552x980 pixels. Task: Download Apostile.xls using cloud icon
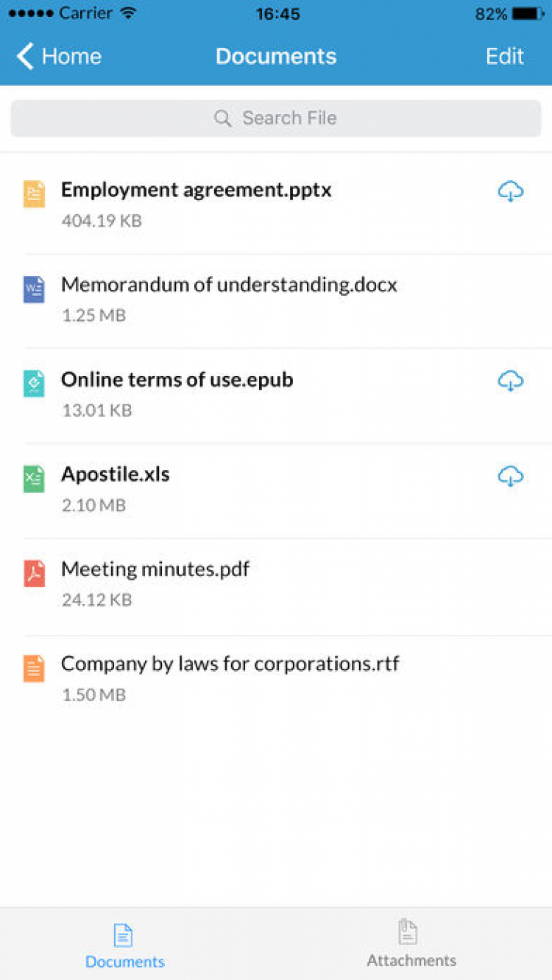click(510, 477)
